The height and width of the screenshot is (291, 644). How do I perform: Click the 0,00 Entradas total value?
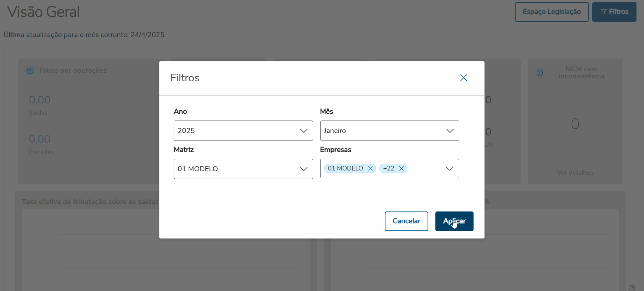[x=40, y=139]
